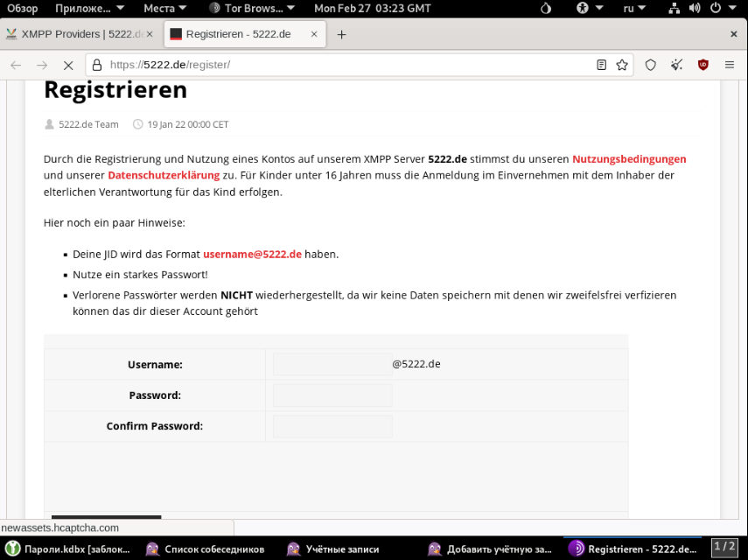748x560 pixels.
Task: Switch to XMPP Providers tab
Action: (74, 34)
